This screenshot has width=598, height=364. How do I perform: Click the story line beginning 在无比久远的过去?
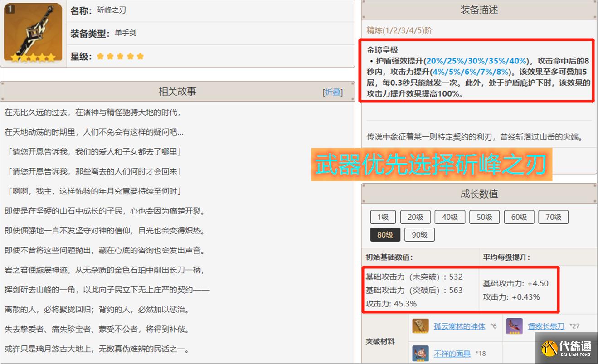point(93,112)
